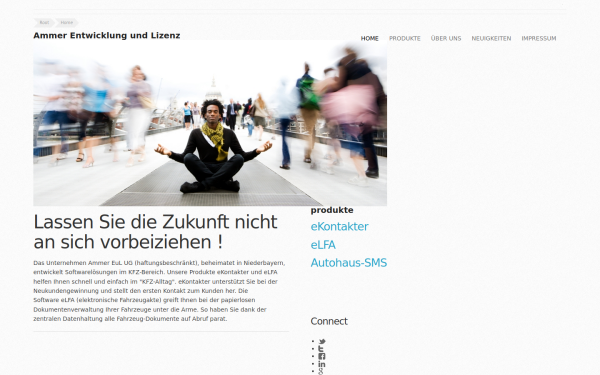Click the meditating man hero image
This screenshot has height=375, width=600.
(210, 123)
